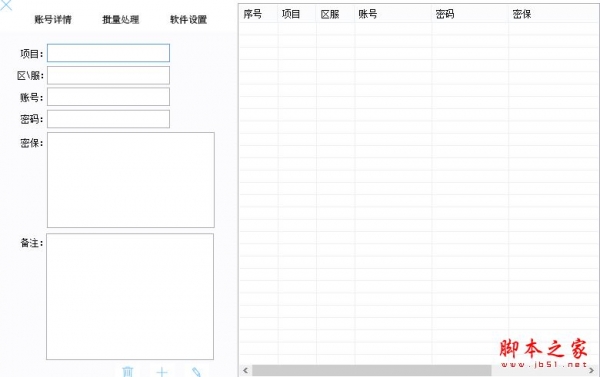Viewport: 600px width, 377px height.
Task: Click inside the 备注 text area
Action: point(130,297)
